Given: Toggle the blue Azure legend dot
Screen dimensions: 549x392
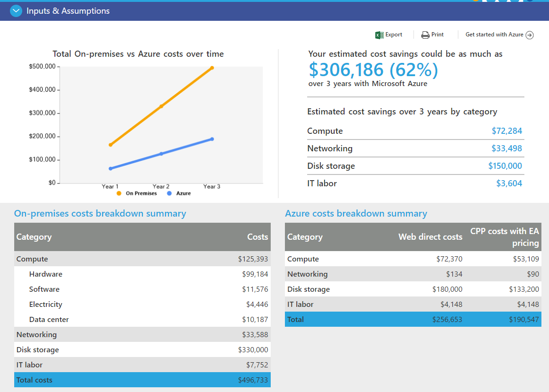Looking at the screenshot, I should [x=169, y=193].
